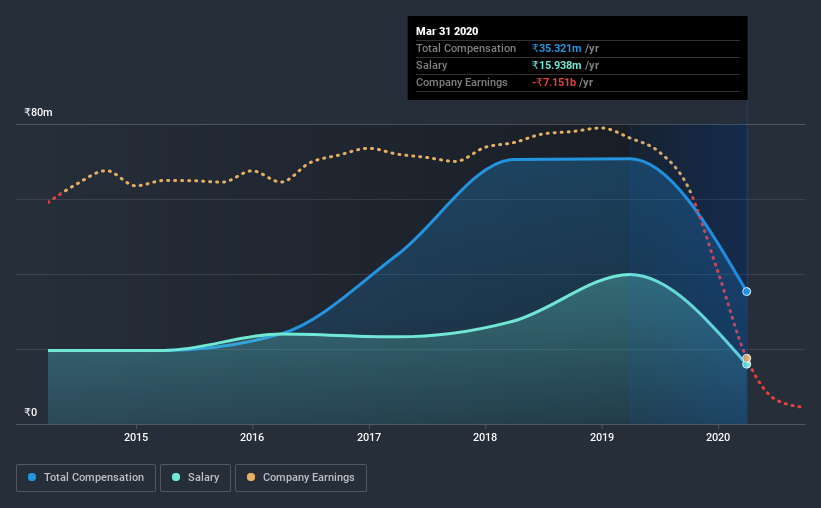The width and height of the screenshot is (821, 508).
Task: Click the 2020 x-axis label
Action: click(x=718, y=437)
